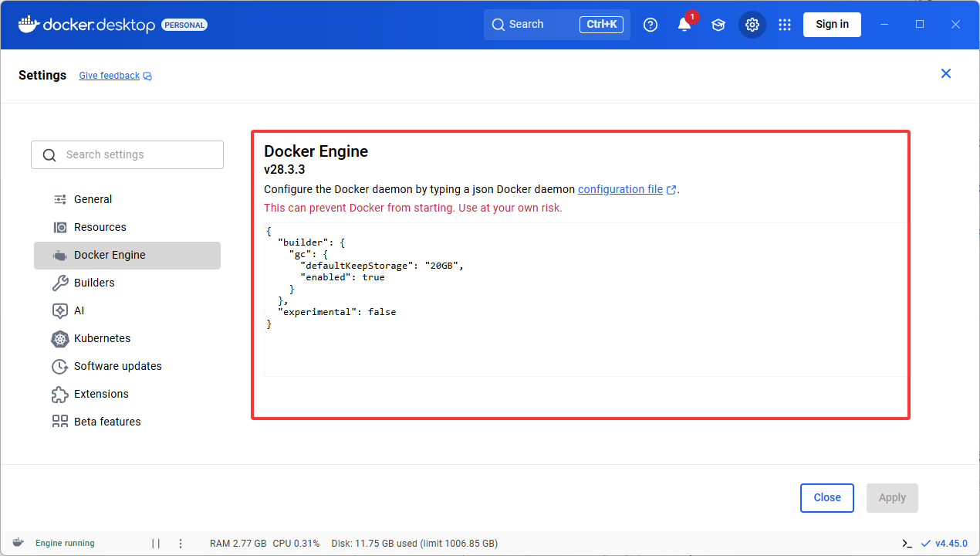Click the AI sparkle icon
Image resolution: width=980 pixels, height=556 pixels.
(60, 310)
